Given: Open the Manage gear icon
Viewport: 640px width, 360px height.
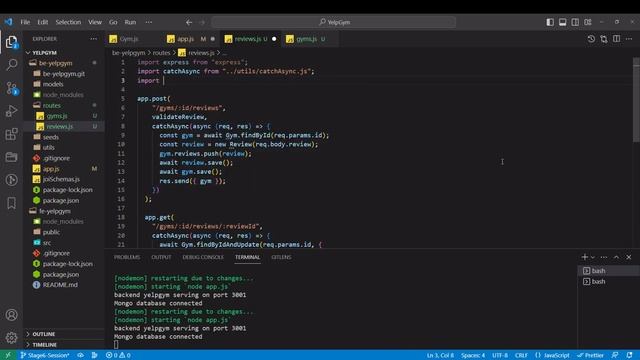Looking at the screenshot, I should pos(11,338).
